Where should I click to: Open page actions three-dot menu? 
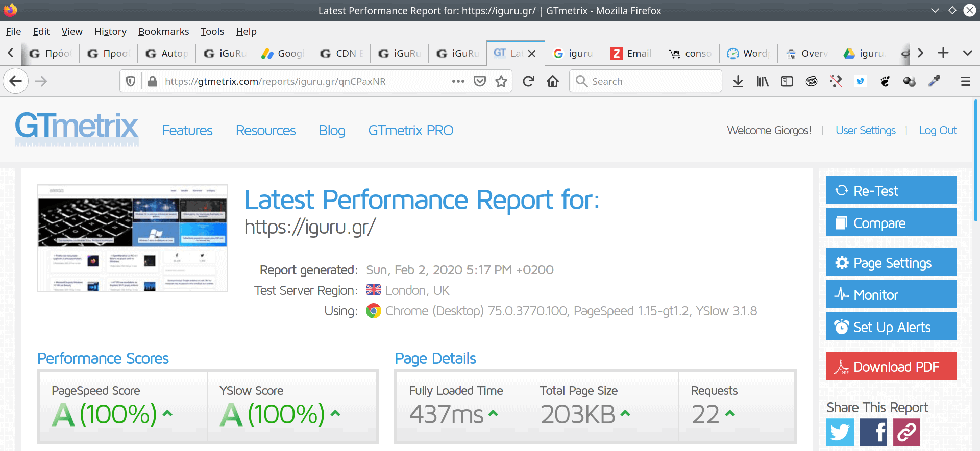pos(458,81)
